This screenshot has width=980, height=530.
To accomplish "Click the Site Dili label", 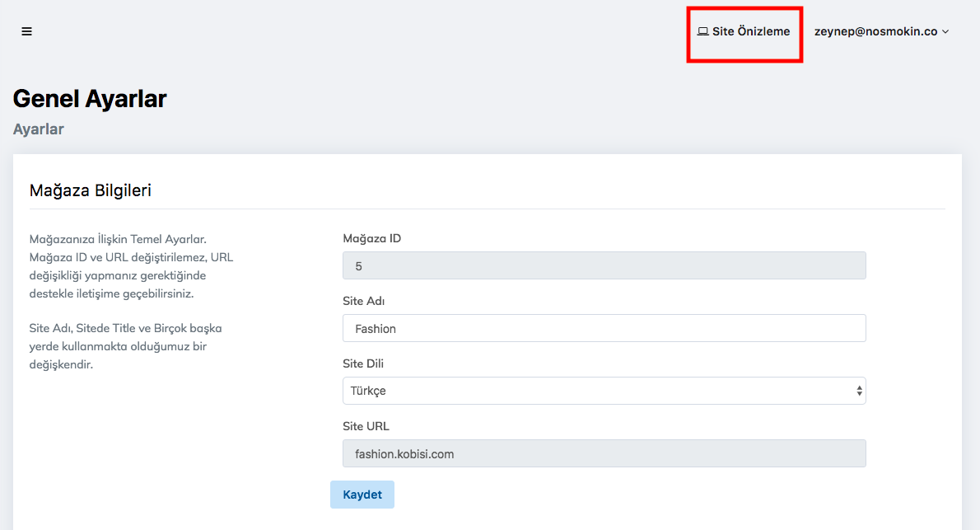I will tap(363, 363).
